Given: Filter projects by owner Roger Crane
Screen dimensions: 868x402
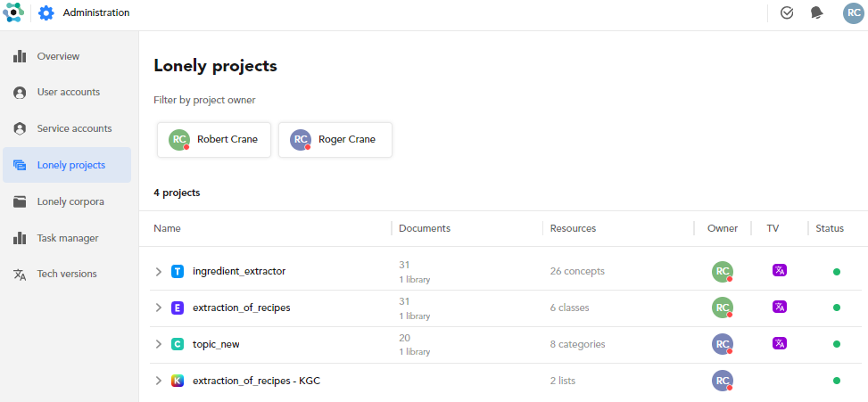Looking at the screenshot, I should click(x=335, y=140).
